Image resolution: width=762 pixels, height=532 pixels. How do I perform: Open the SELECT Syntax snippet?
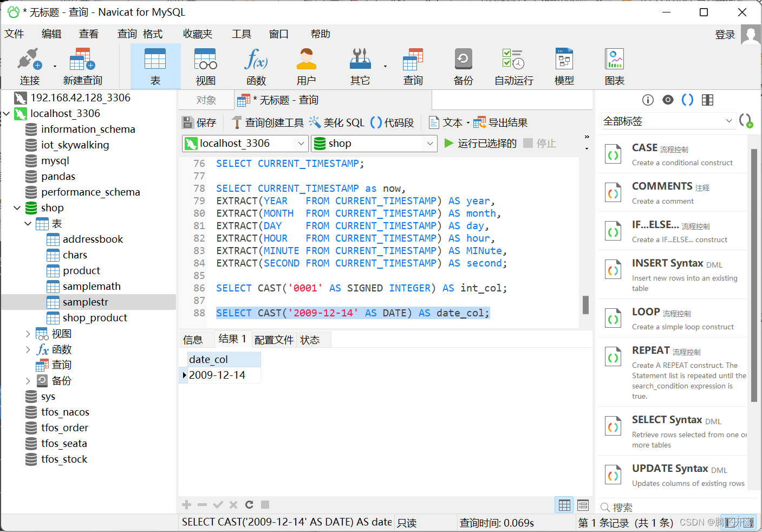pyautogui.click(x=673, y=432)
